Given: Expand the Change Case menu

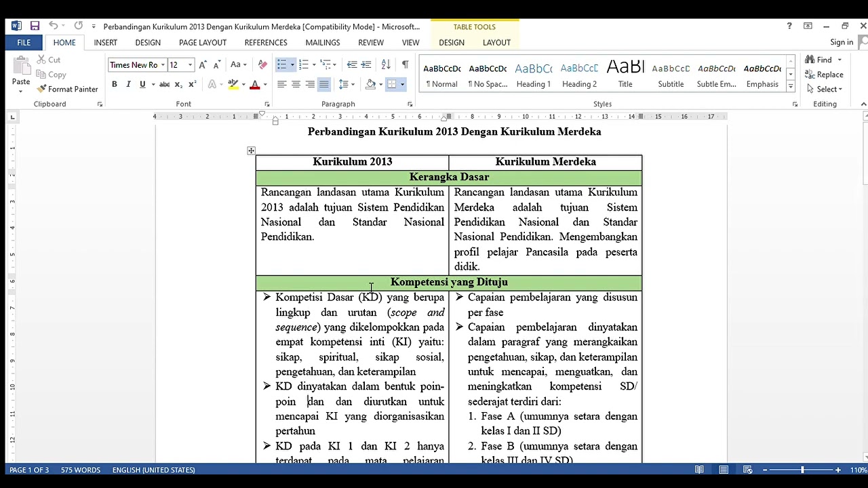Looking at the screenshot, I should pos(243,65).
